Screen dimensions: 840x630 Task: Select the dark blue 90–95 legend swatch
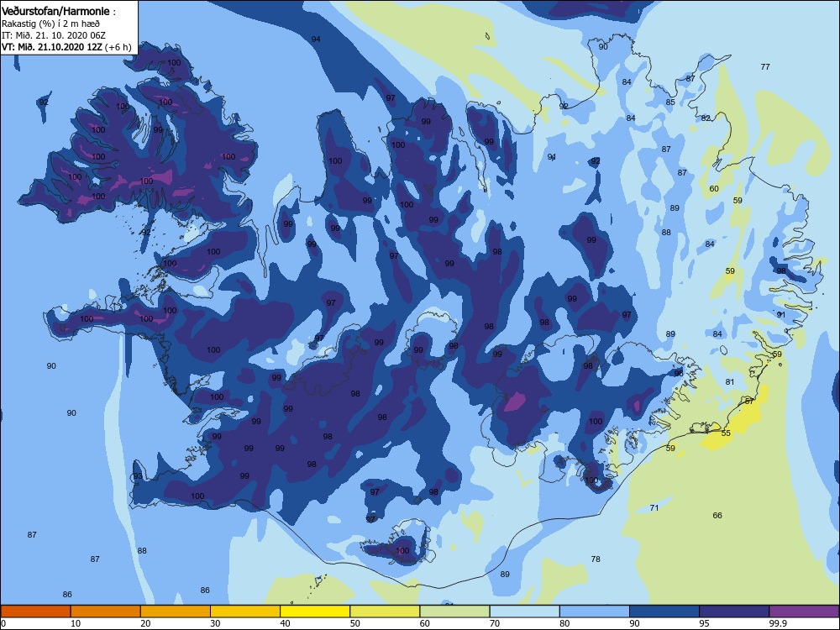664,612
